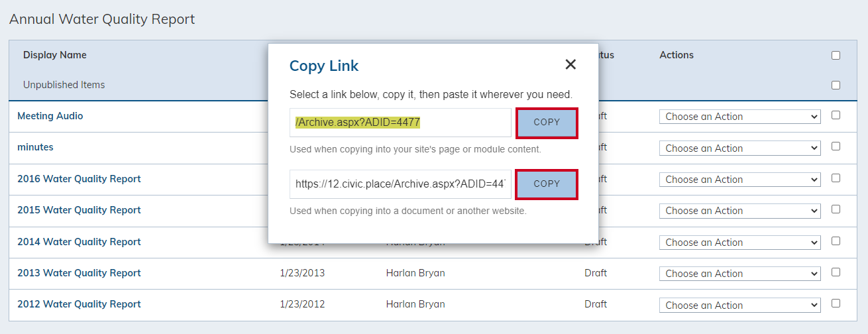Click Draft status in the 2013 row
The image size is (868, 334).
click(596, 273)
